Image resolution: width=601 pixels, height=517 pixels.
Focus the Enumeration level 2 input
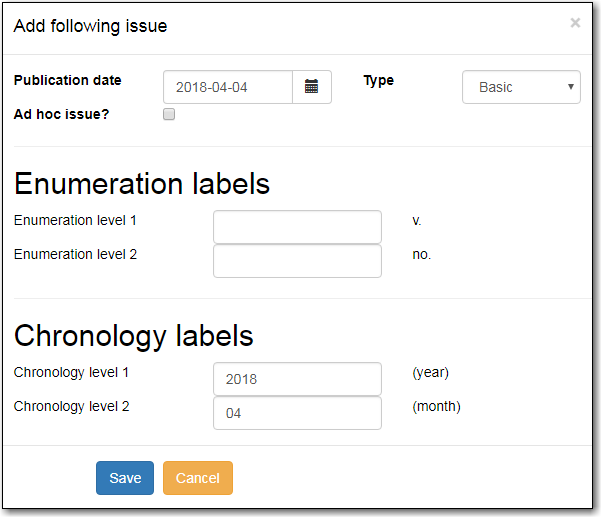click(x=297, y=261)
